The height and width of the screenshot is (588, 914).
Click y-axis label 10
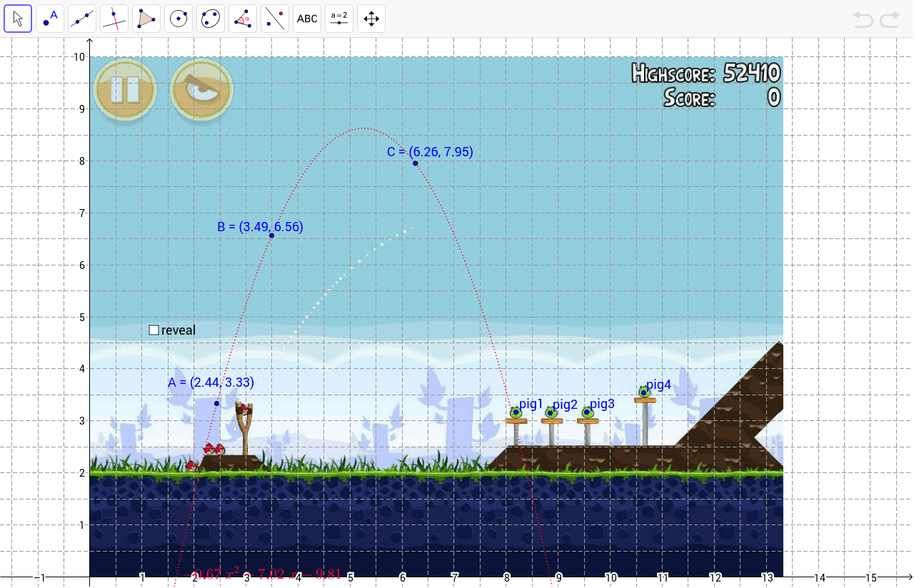79,57
